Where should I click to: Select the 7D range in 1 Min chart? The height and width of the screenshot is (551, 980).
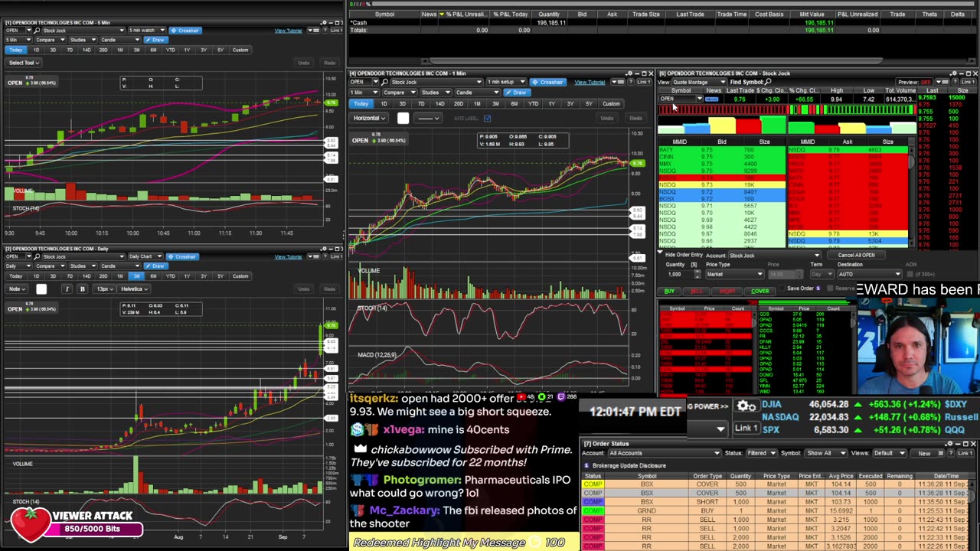(420, 104)
